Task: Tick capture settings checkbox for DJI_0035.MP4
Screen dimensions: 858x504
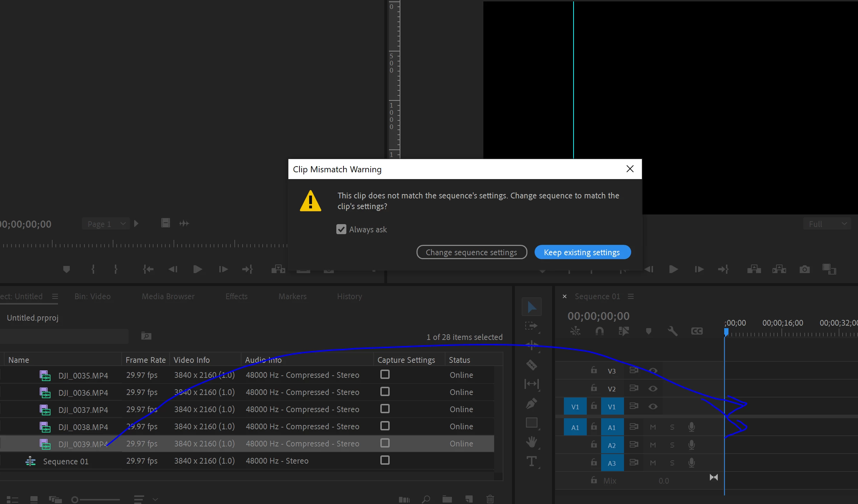Action: tap(385, 375)
